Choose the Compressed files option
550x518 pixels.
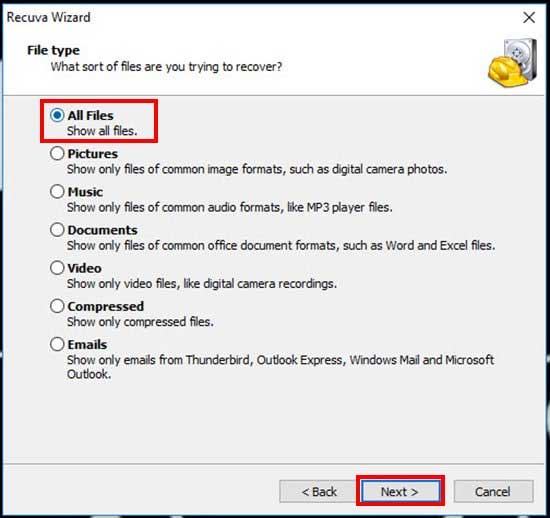click(57, 306)
